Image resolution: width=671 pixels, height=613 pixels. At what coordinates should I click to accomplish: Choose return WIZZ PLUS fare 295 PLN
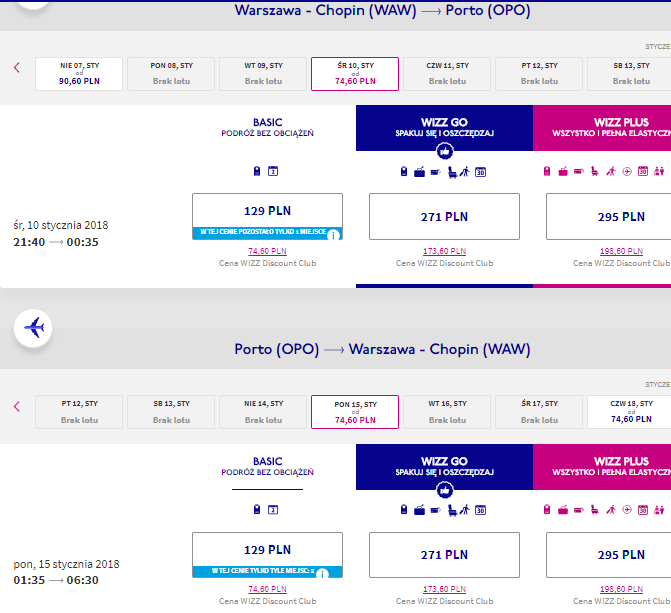[609, 555]
